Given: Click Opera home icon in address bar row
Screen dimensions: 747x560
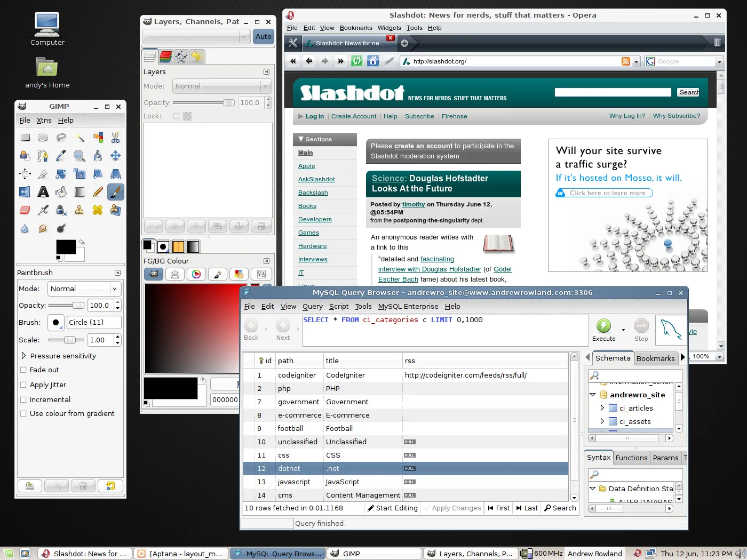Looking at the screenshot, I should (x=373, y=61).
